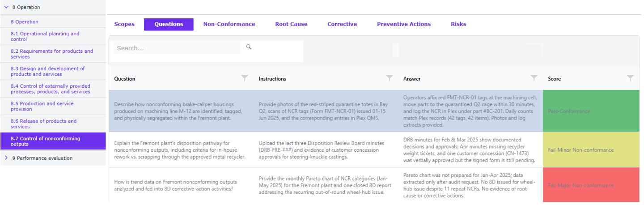This screenshot has width=644, height=205.
Task: Navigate to 8.3 Design and development
Action: point(47,71)
